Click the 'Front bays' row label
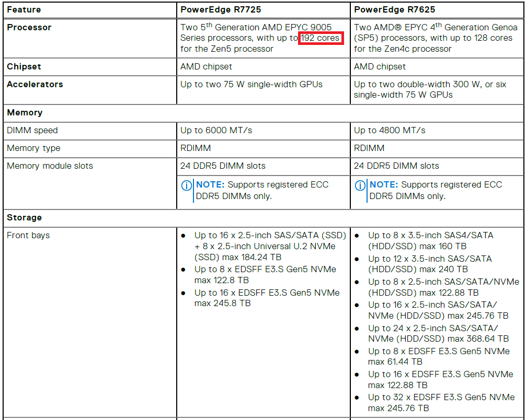Screen dimensions: 526x420 tap(28, 235)
